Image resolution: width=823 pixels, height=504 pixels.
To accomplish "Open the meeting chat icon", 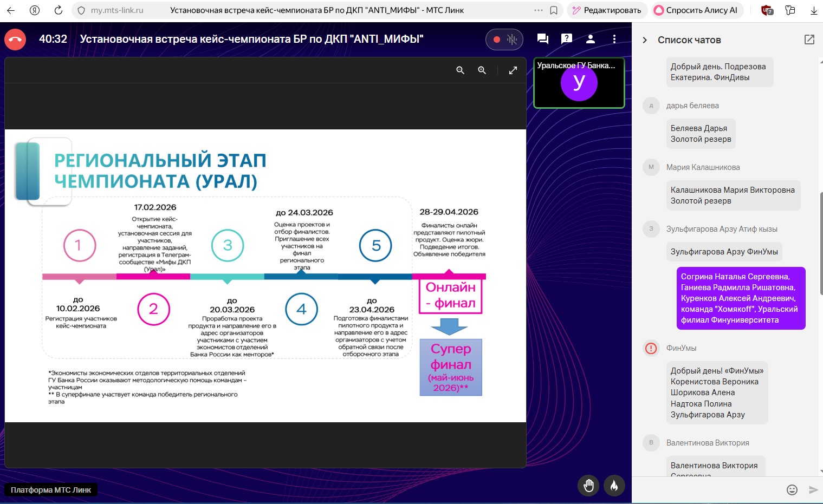I will coord(542,39).
